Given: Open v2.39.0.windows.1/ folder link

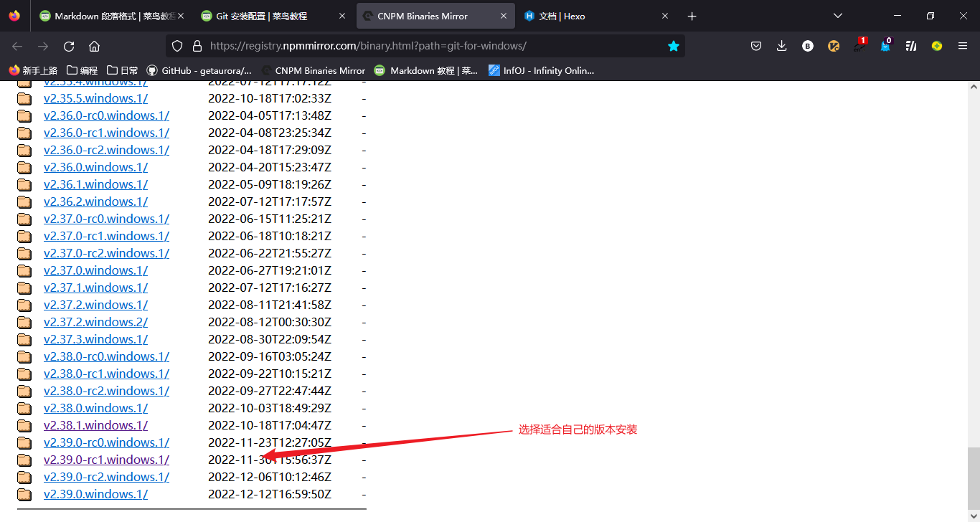Looking at the screenshot, I should point(95,494).
